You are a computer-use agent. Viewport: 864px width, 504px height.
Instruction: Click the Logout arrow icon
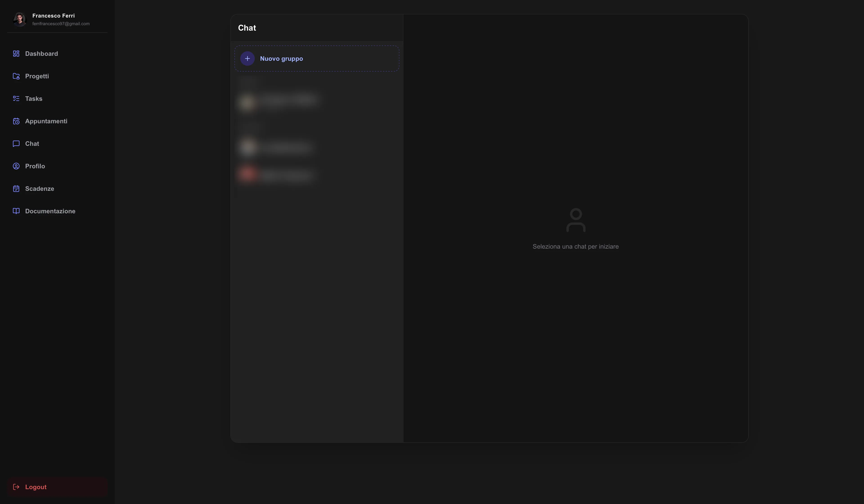(x=16, y=487)
